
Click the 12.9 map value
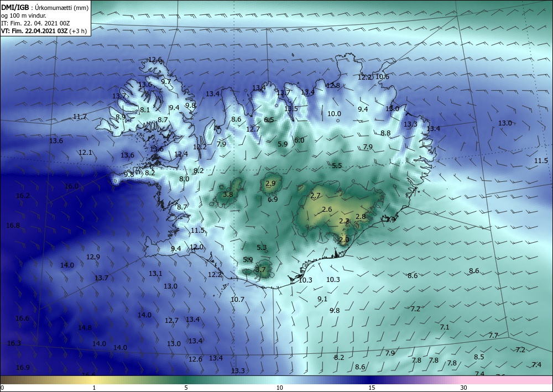pos(93,257)
